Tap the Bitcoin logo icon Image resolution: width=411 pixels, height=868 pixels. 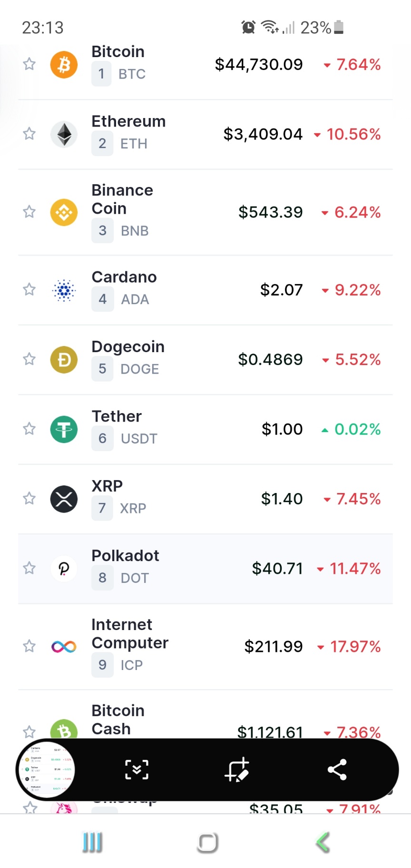click(x=64, y=64)
